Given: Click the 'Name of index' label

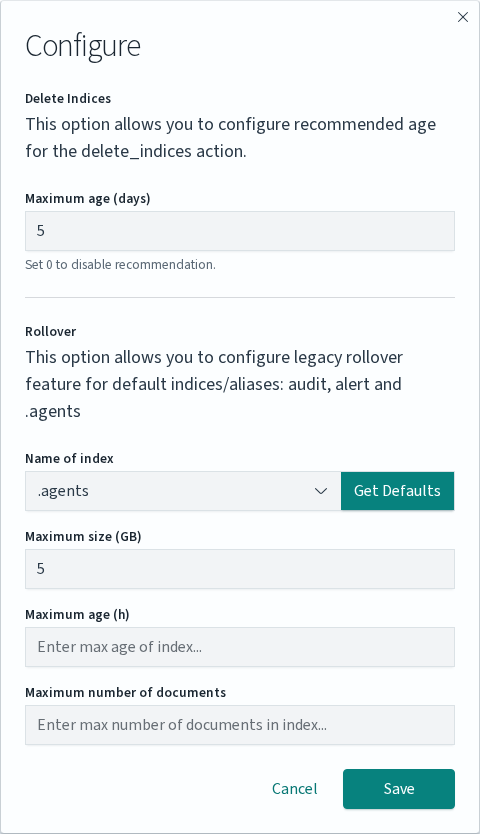Looking at the screenshot, I should tap(69, 458).
